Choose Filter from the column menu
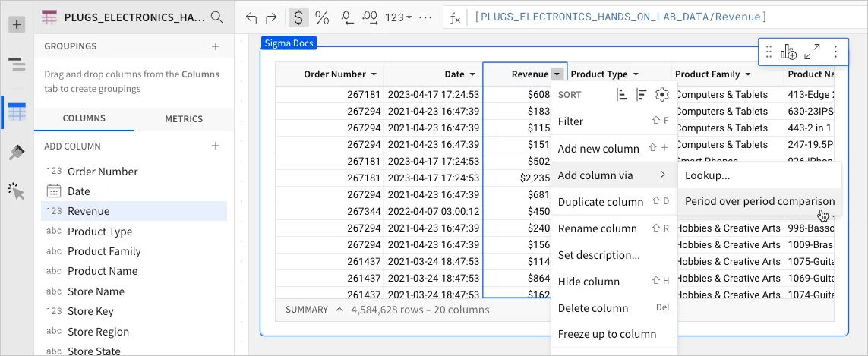Screen dimensions: 868x356 [614, 121]
